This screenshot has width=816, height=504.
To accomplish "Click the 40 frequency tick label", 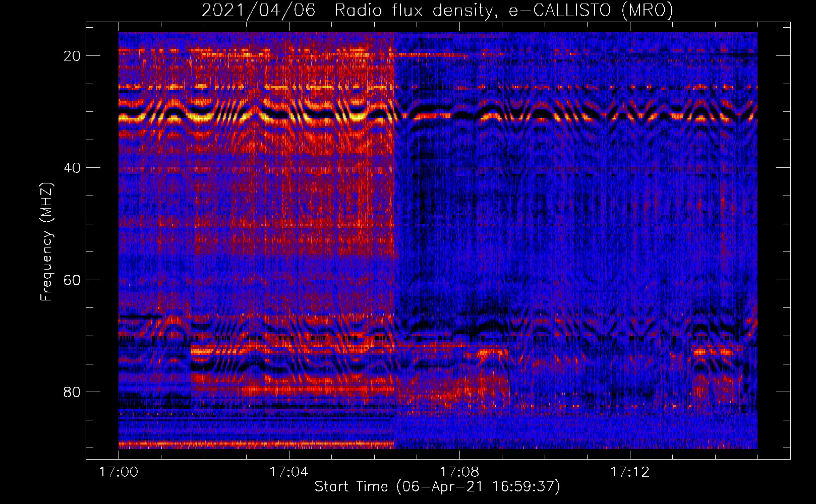I will click(72, 168).
